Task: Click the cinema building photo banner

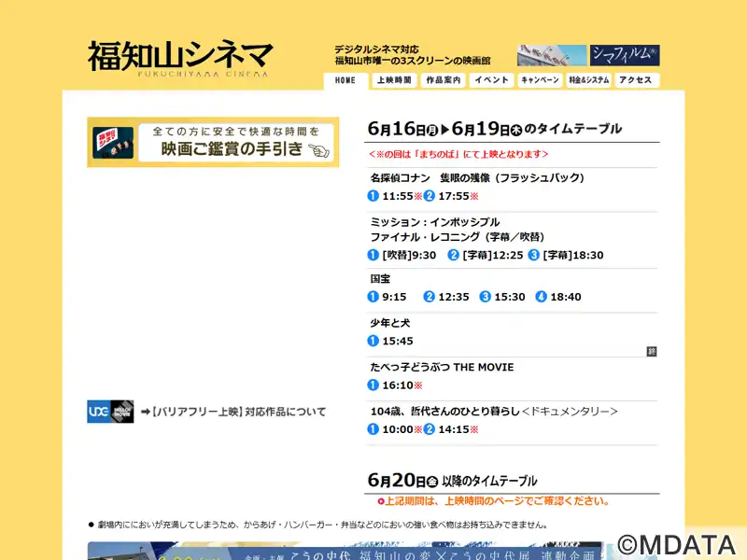Action: click(x=552, y=55)
